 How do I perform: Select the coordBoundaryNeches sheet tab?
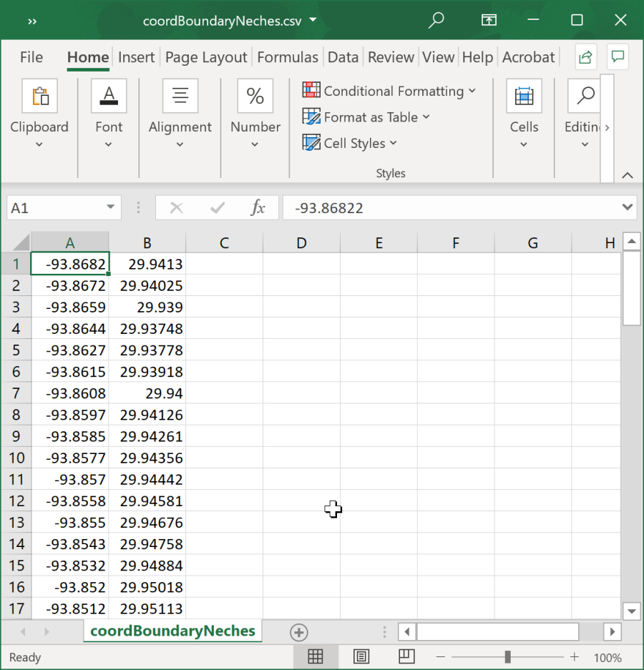click(172, 631)
